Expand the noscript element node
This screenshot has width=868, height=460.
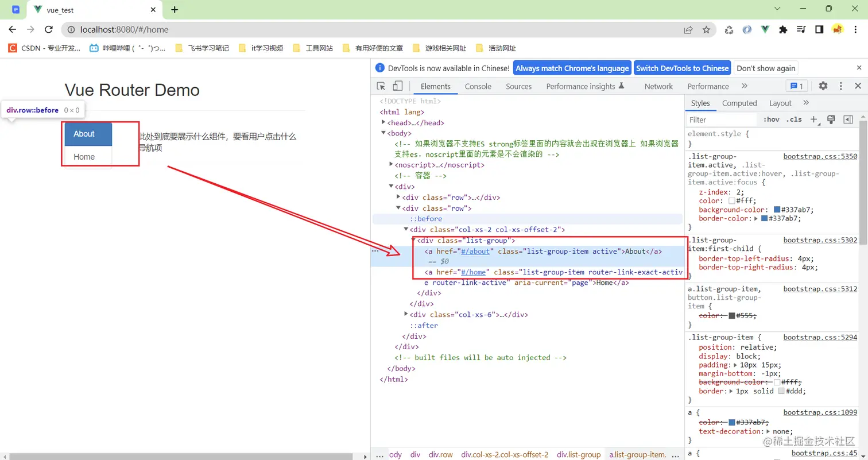click(x=391, y=165)
